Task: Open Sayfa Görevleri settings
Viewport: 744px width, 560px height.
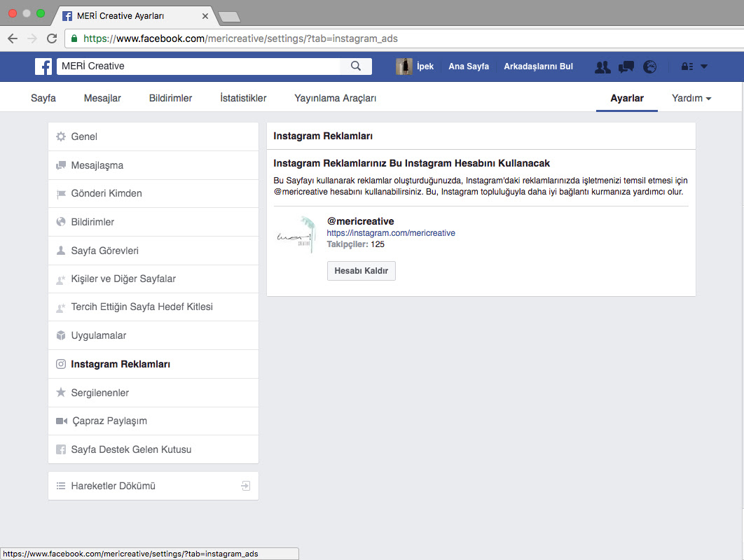Action: pos(153,251)
